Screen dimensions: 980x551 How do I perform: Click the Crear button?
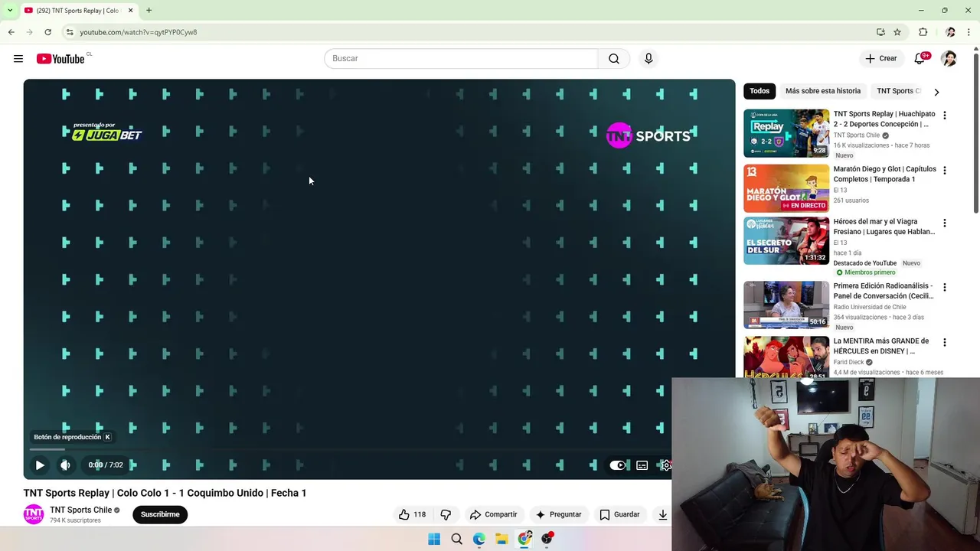880,59
